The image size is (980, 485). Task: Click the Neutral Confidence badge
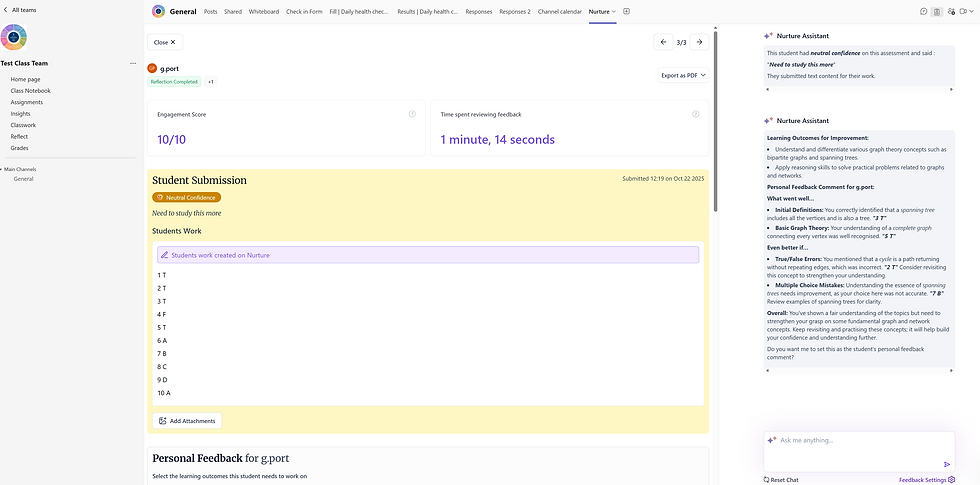point(186,198)
